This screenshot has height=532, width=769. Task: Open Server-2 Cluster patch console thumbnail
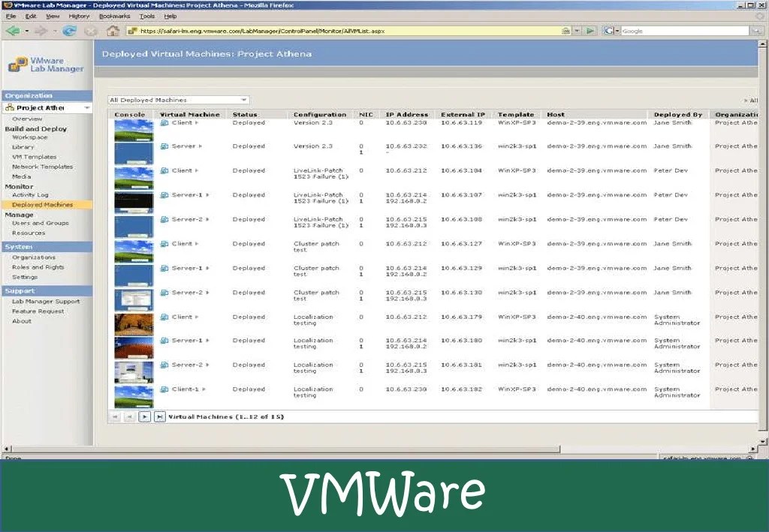tap(134, 300)
